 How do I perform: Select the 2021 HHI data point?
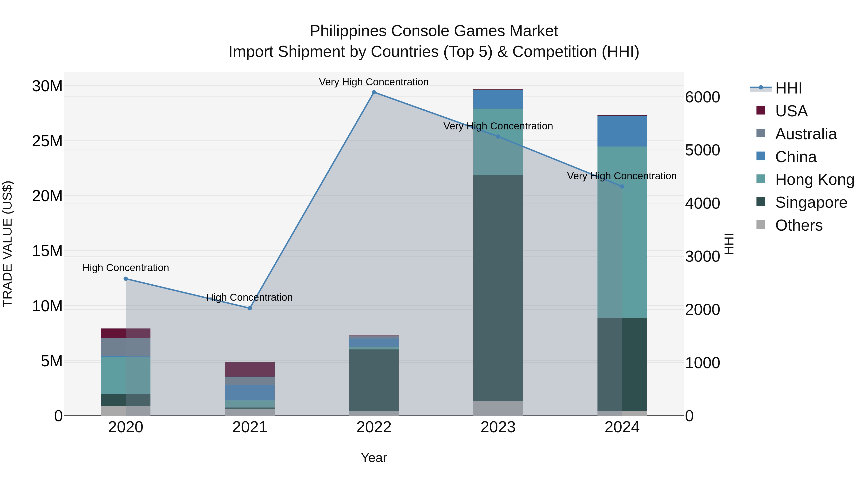tap(250, 308)
